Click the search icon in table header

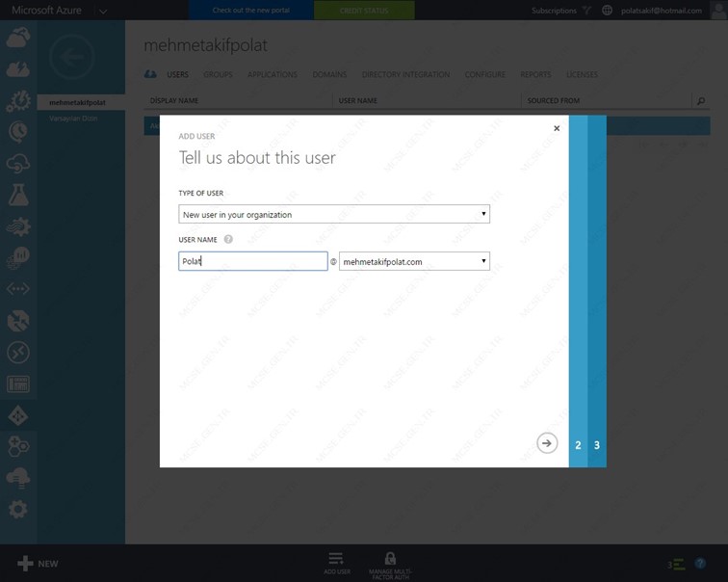tap(701, 101)
